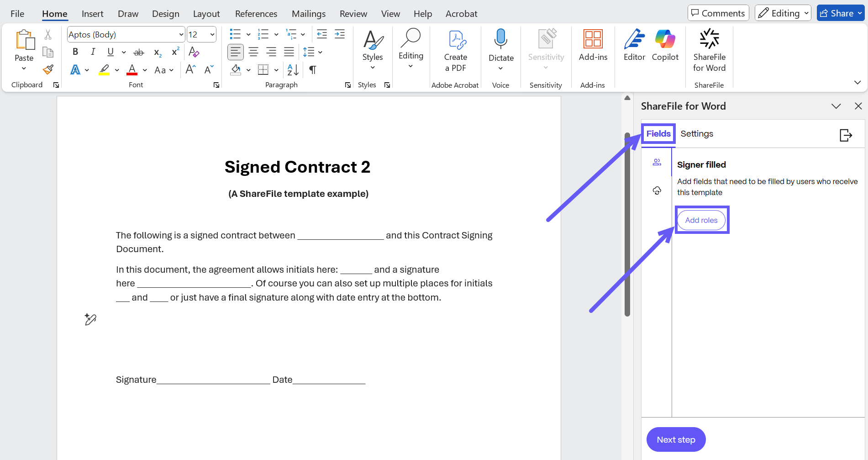Click the Add roles button

point(701,220)
